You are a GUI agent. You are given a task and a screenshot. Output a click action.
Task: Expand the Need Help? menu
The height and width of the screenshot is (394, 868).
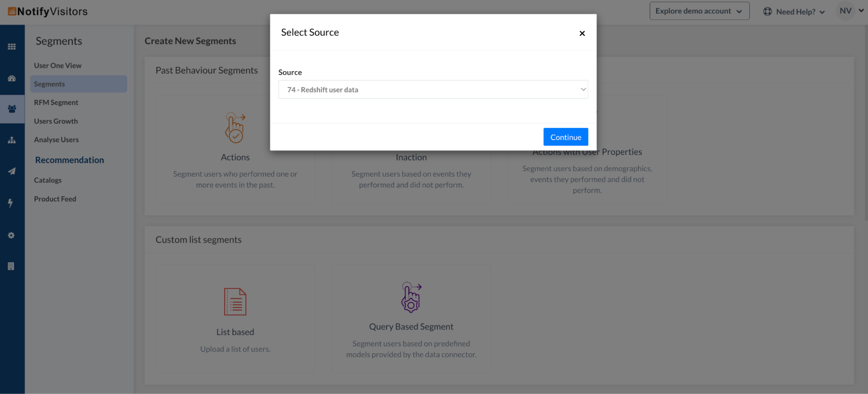(794, 12)
